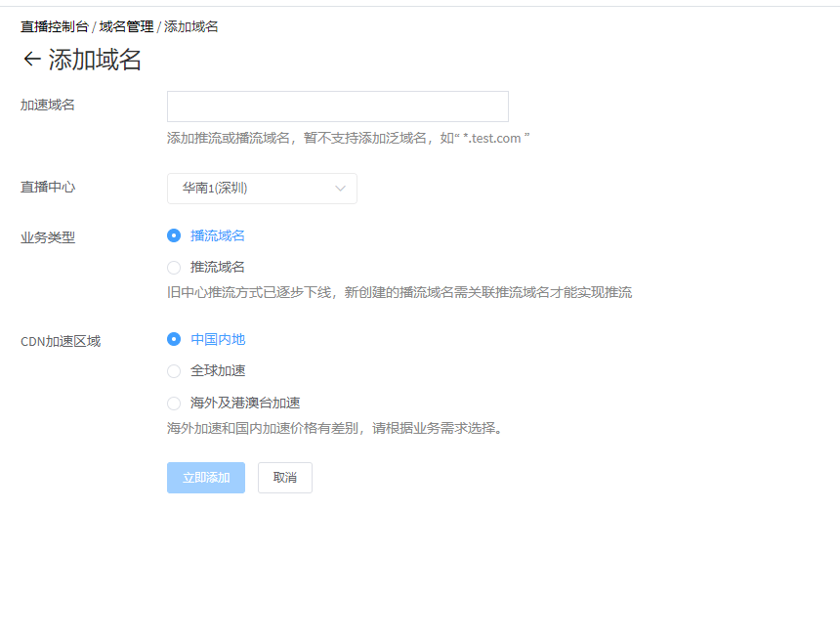Click the CDN加速区域 field label
This screenshot has height=638, width=840.
click(61, 341)
